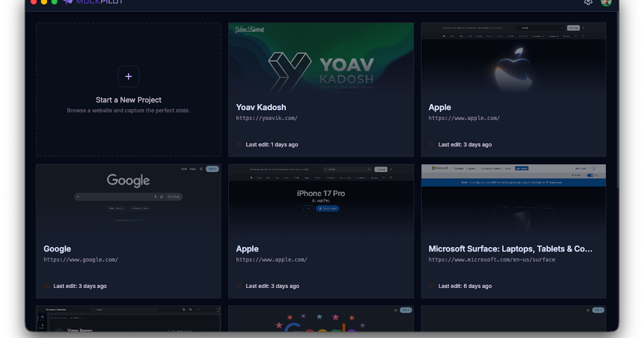
Task: Open Microsoft Surface: Laptops, Tablets project title
Action: click(510, 249)
